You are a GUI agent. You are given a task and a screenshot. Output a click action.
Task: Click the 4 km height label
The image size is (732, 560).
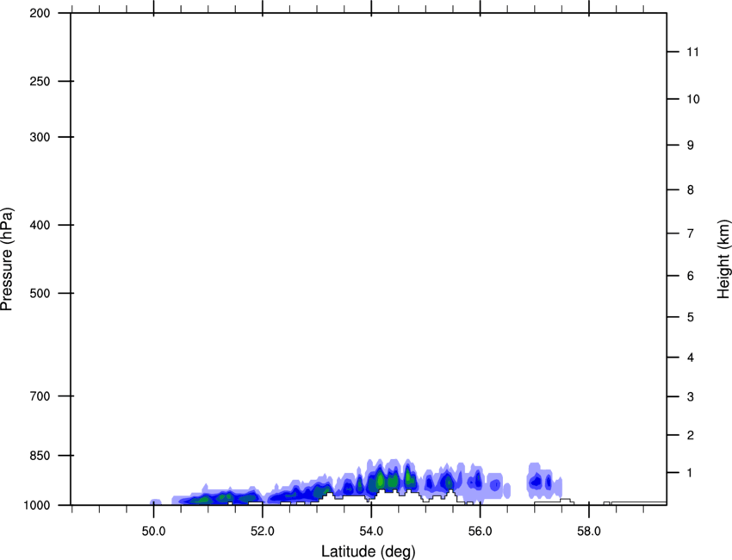[x=690, y=358]
